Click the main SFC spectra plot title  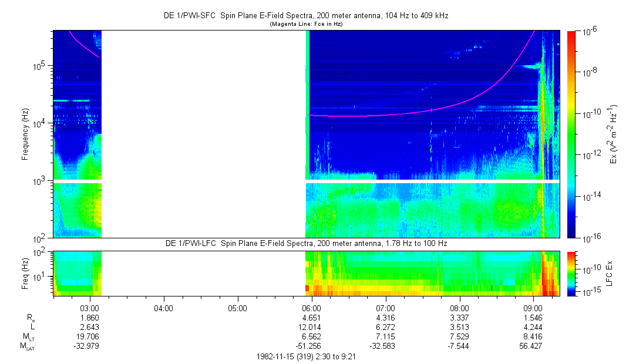coord(306,16)
